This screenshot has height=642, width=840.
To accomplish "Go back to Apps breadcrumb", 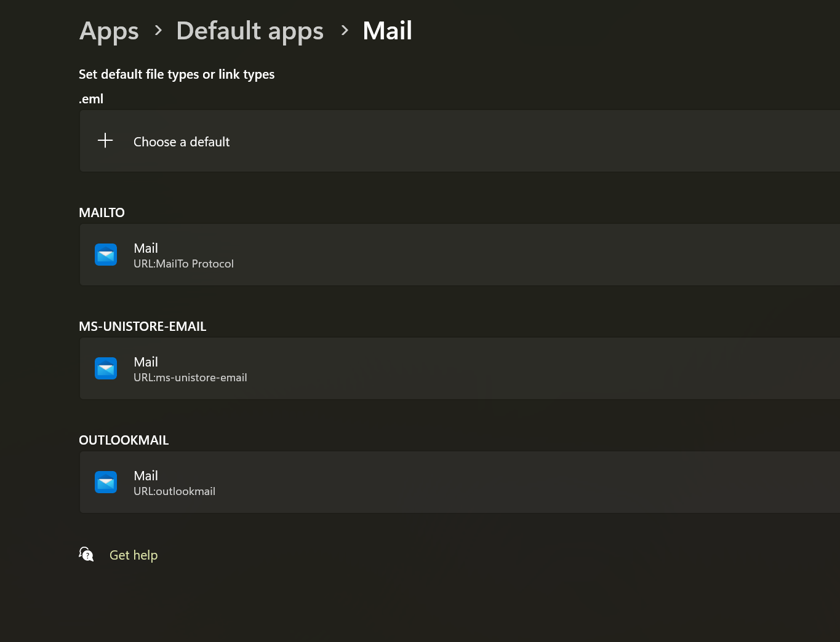I will 109,31.
